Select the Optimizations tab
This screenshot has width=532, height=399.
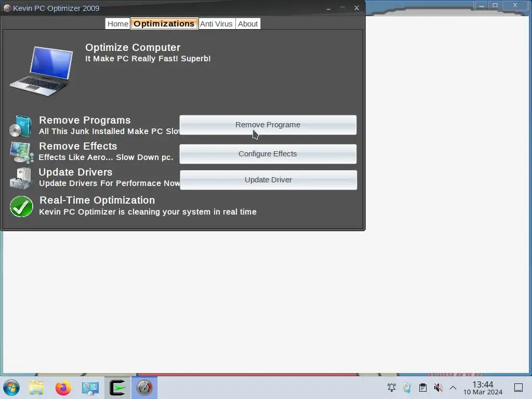click(164, 24)
